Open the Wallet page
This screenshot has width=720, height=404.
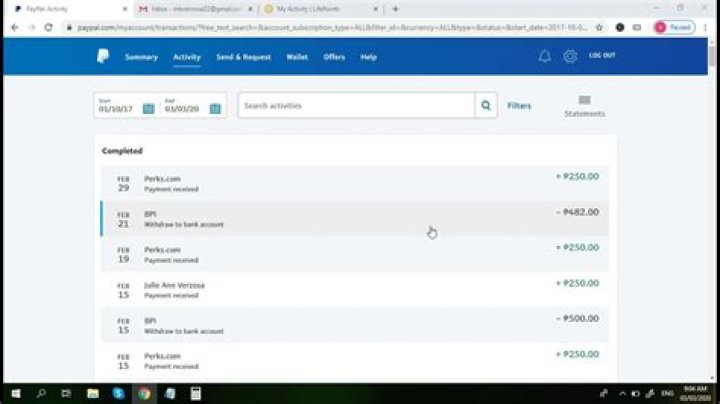pyautogui.click(x=297, y=57)
